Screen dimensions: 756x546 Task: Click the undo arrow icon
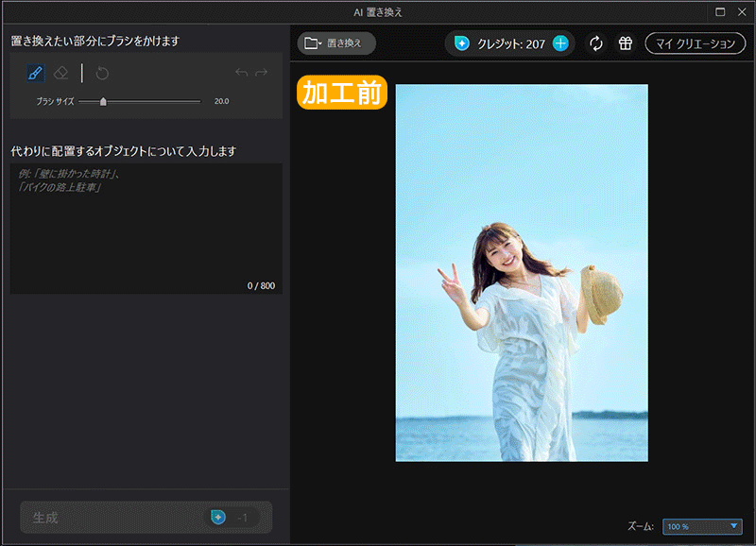[242, 73]
